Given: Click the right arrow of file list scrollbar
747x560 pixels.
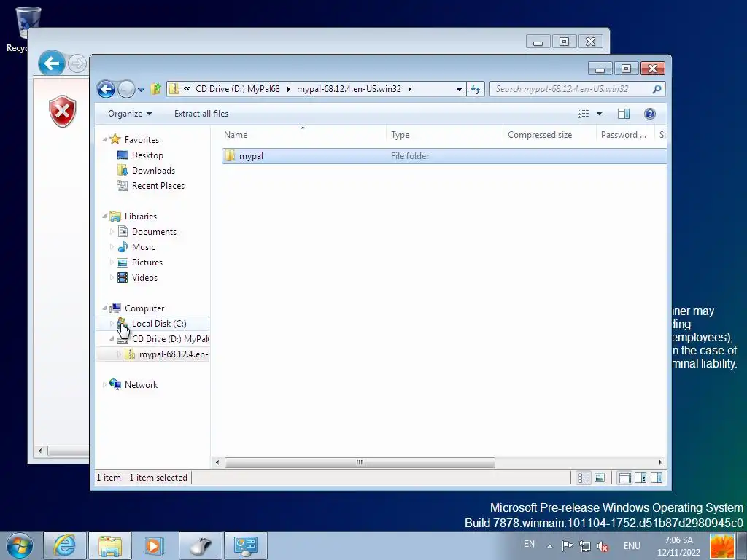Looking at the screenshot, I should (x=660, y=462).
